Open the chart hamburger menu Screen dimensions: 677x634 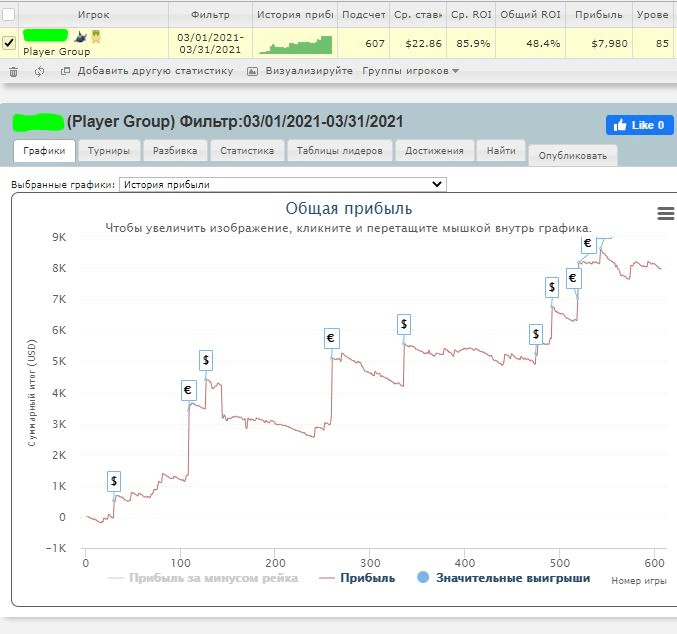click(665, 213)
